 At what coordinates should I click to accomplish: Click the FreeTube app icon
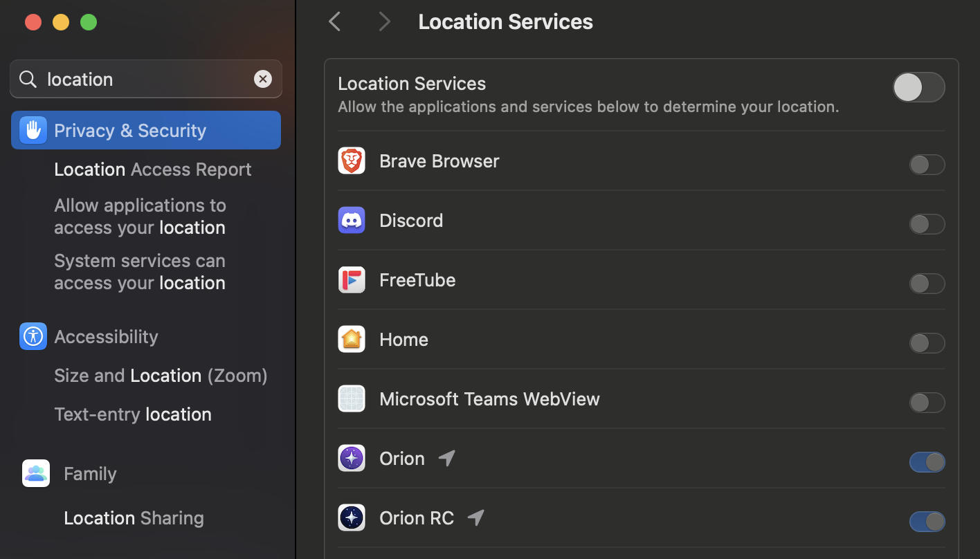point(352,280)
